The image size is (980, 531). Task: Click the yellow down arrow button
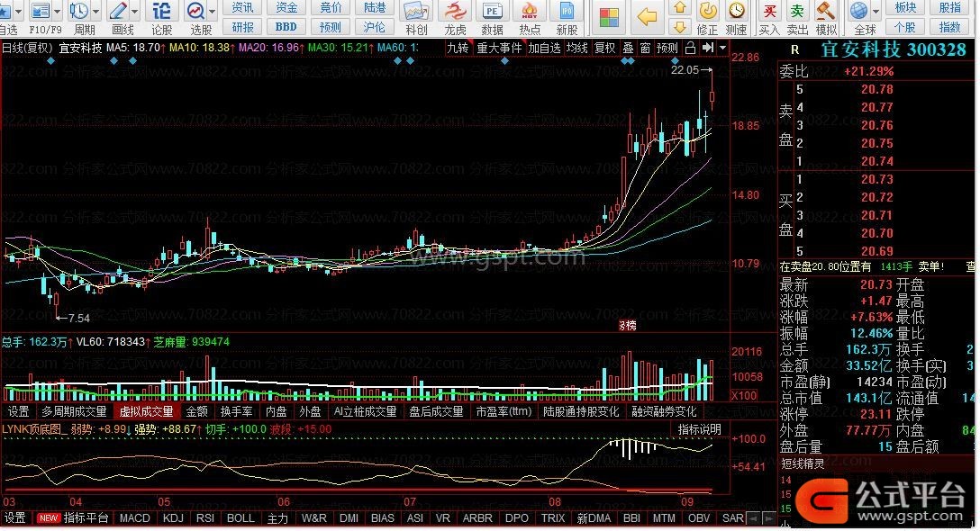tap(679, 27)
